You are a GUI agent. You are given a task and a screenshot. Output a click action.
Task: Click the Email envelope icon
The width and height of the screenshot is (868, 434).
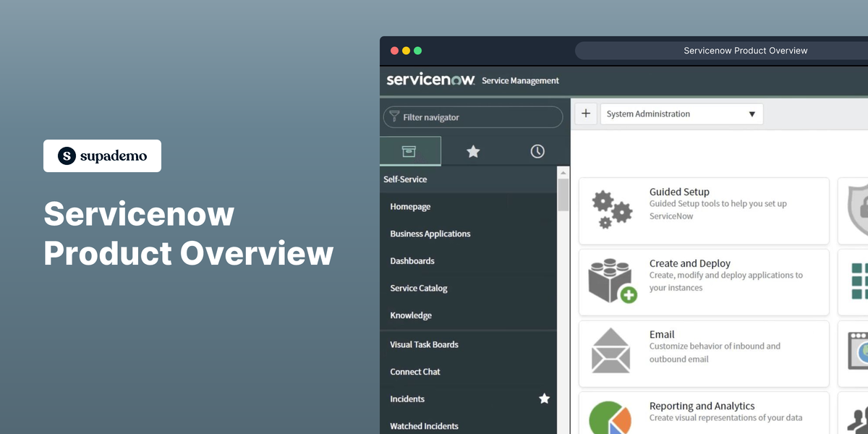pos(611,351)
